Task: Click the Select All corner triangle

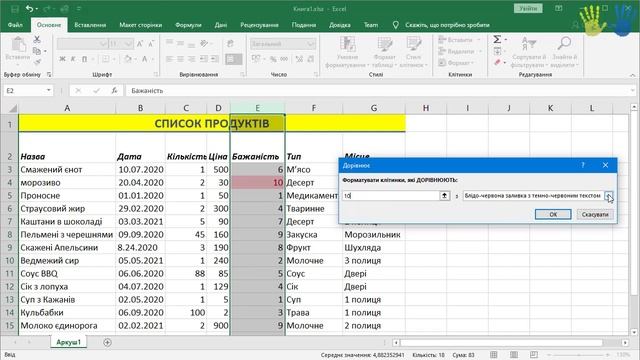Action: click(13, 108)
